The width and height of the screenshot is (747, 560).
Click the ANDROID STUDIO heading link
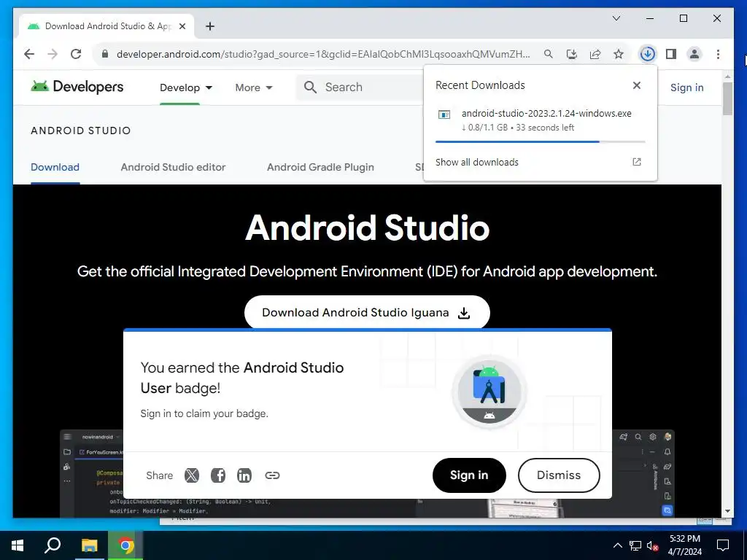[x=80, y=131]
